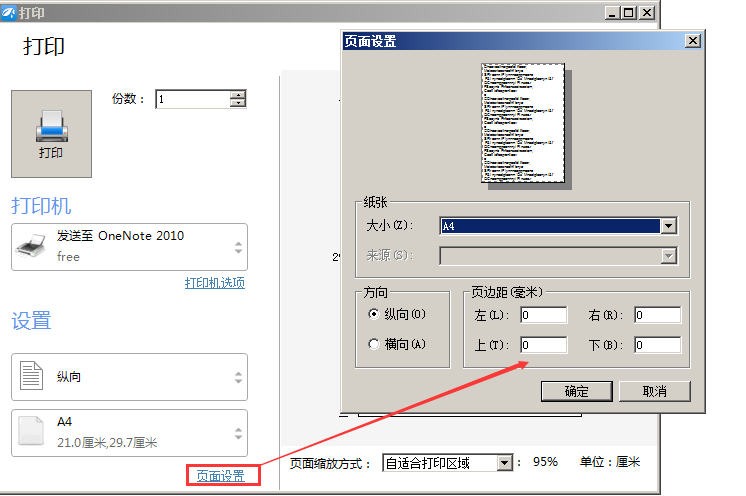Click the 左 margin input field
The width and height of the screenshot is (746, 496).
pos(543,315)
